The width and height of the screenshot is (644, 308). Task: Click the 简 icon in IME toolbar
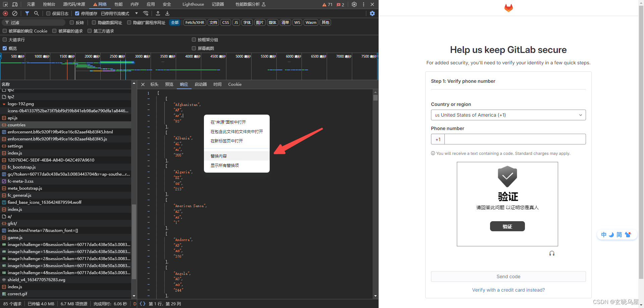click(619, 235)
